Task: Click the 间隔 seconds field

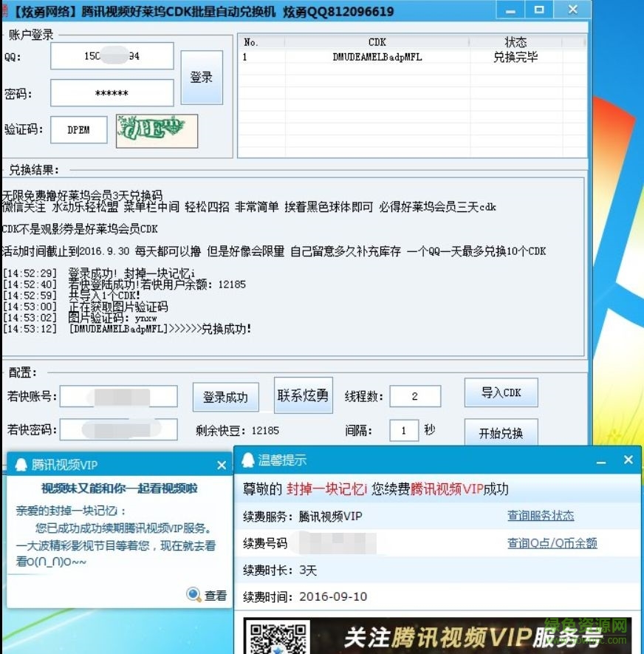Action: pos(404,429)
